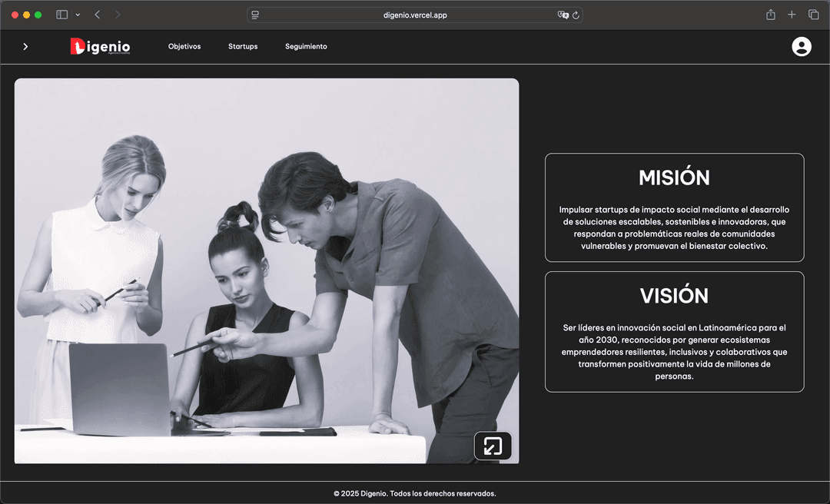The height and width of the screenshot is (504, 830).
Task: Open a new tab with plus button
Action: point(792,15)
